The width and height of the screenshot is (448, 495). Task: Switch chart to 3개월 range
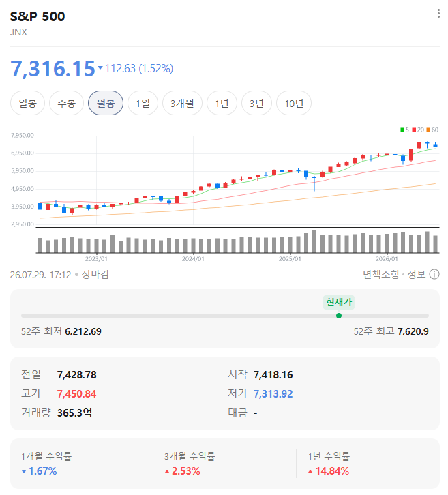coord(182,103)
